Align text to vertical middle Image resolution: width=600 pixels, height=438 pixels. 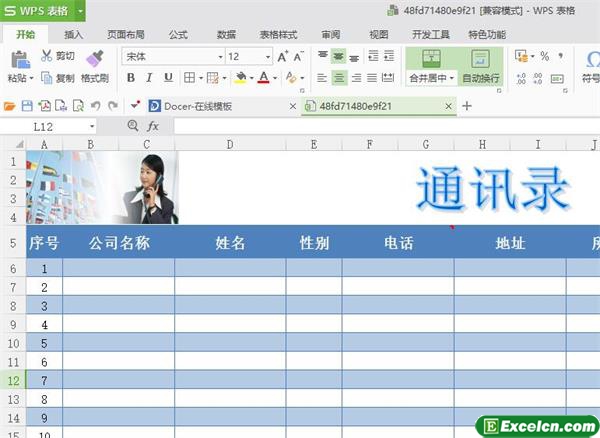coord(338,56)
